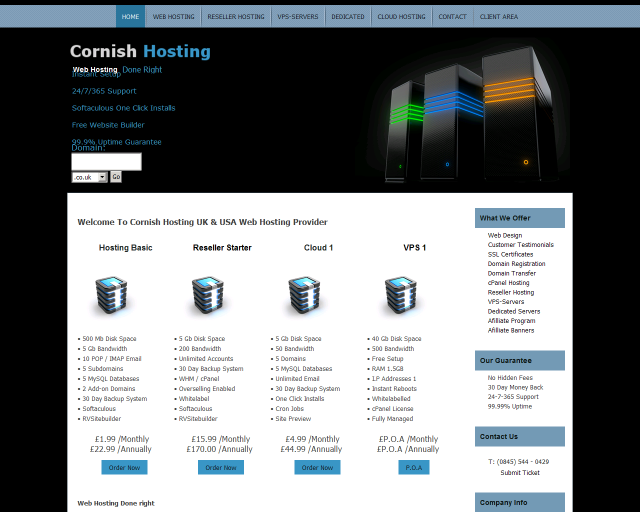Click the Go button for domain search
Viewport: 640px width, 512px height.
(116, 177)
